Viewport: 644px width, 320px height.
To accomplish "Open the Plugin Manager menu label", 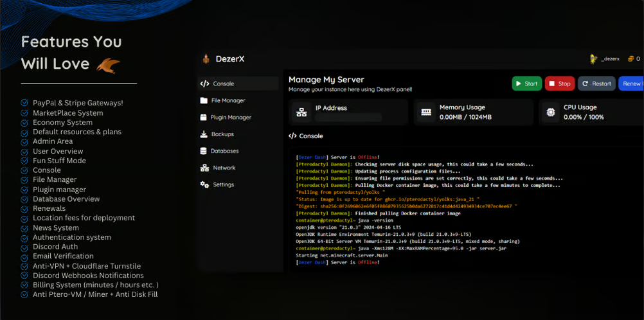I will 231,118.
